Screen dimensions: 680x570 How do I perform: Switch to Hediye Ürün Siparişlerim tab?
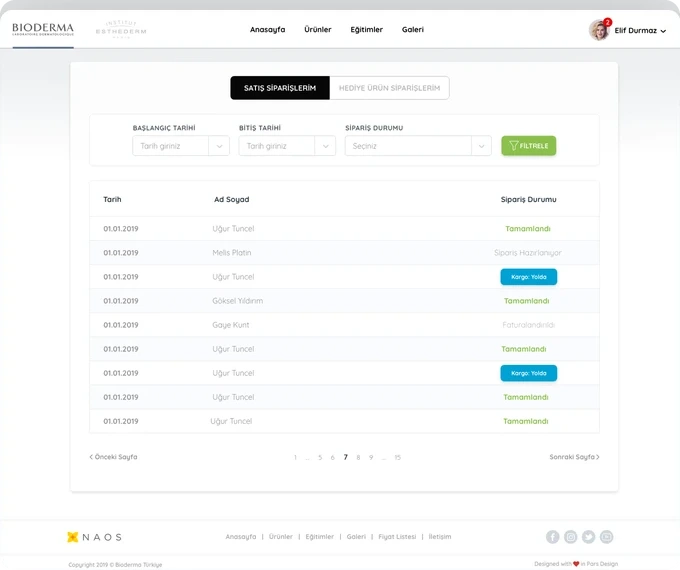[389, 88]
